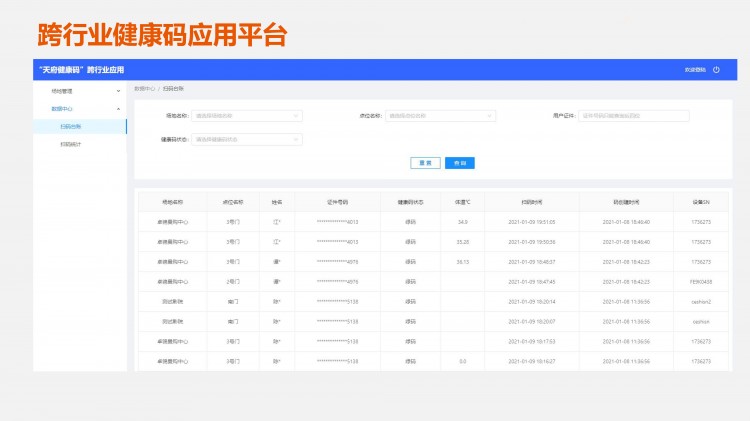Click the 数据中心 breadcrumb link
The width and height of the screenshot is (750, 421).
[x=144, y=89]
